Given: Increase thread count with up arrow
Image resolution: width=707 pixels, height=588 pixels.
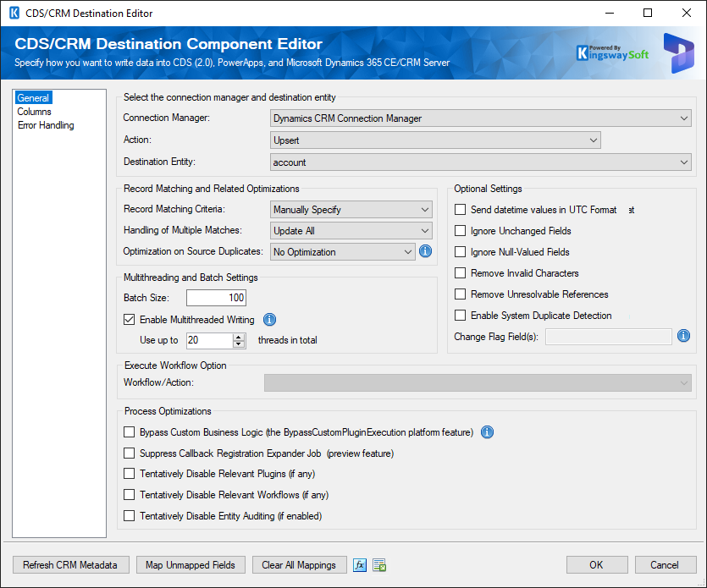Looking at the screenshot, I should click(x=239, y=337).
